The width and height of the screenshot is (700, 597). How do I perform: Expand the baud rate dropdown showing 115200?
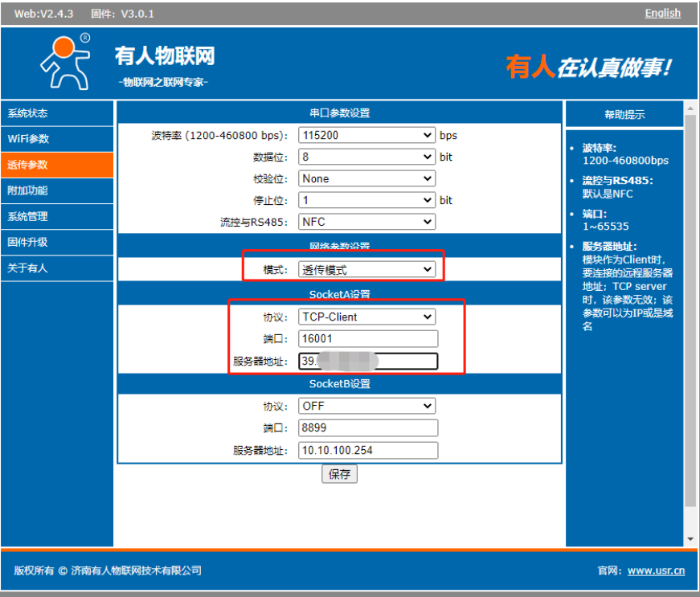(366, 135)
